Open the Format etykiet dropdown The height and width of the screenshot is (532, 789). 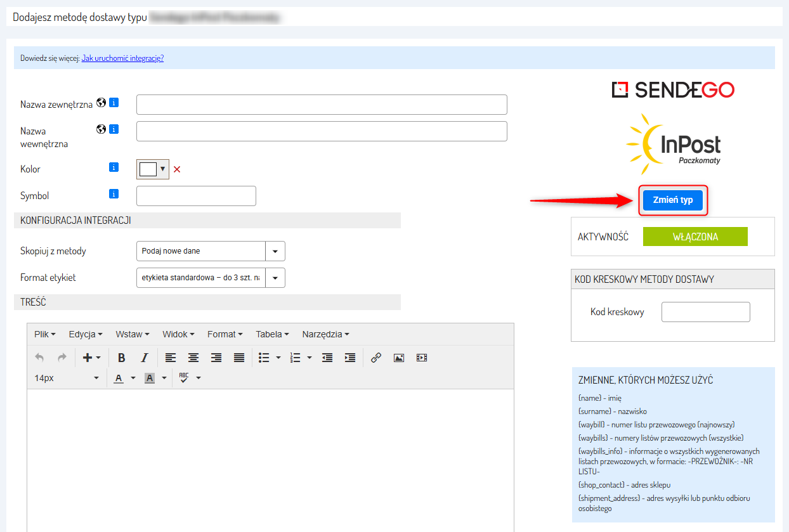275,278
